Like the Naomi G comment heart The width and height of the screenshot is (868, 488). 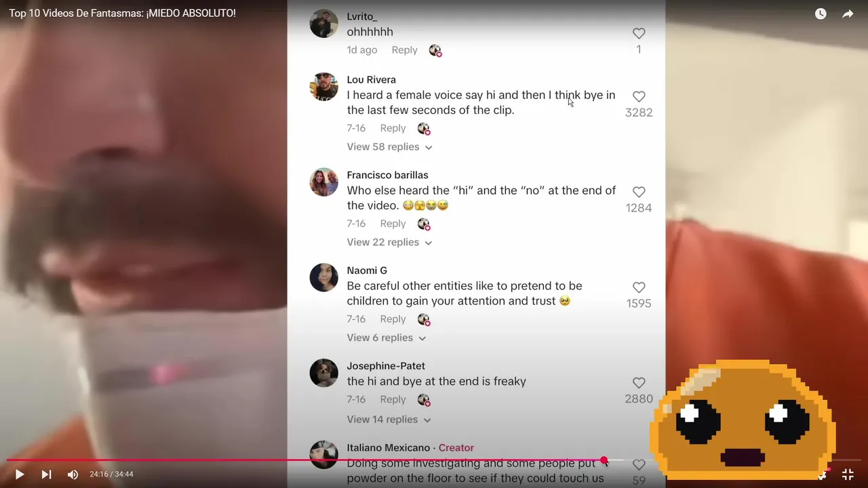point(639,287)
